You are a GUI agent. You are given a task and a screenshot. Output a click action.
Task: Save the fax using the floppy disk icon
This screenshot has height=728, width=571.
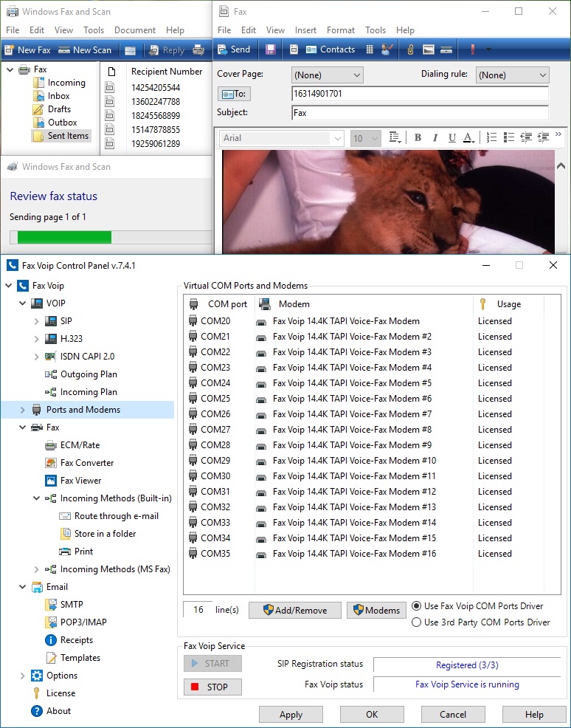271,49
